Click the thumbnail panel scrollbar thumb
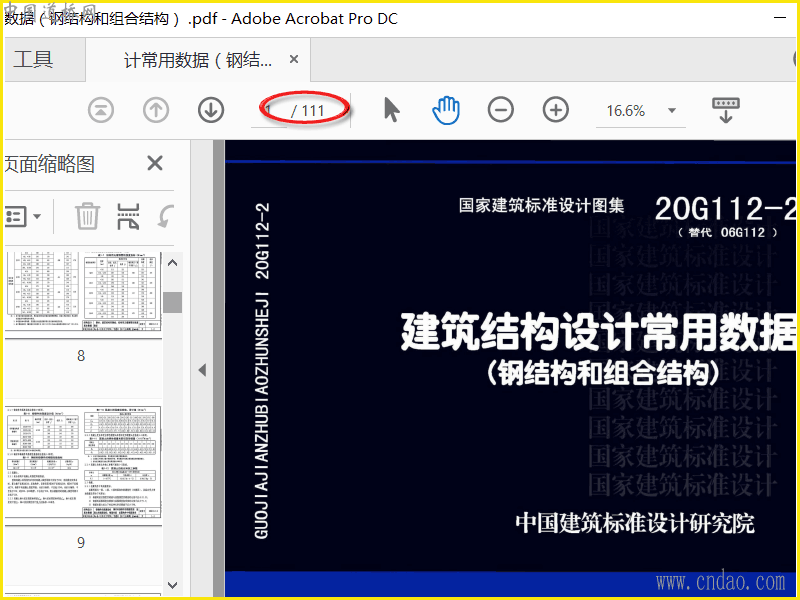The height and width of the screenshot is (600, 800). 172,302
